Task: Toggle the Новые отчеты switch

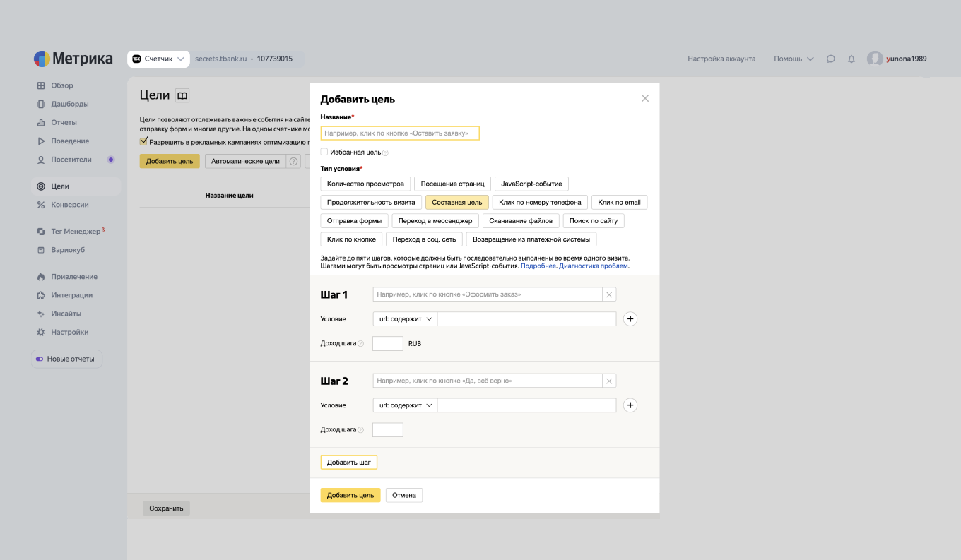Action: (x=40, y=359)
